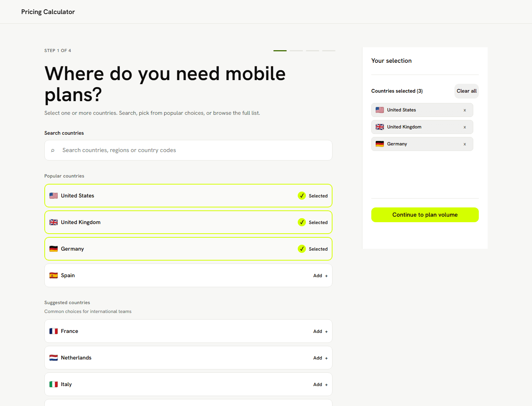Viewport: 532px width, 406px height.
Task: Click the 'Spain' country name
Action: point(68,275)
